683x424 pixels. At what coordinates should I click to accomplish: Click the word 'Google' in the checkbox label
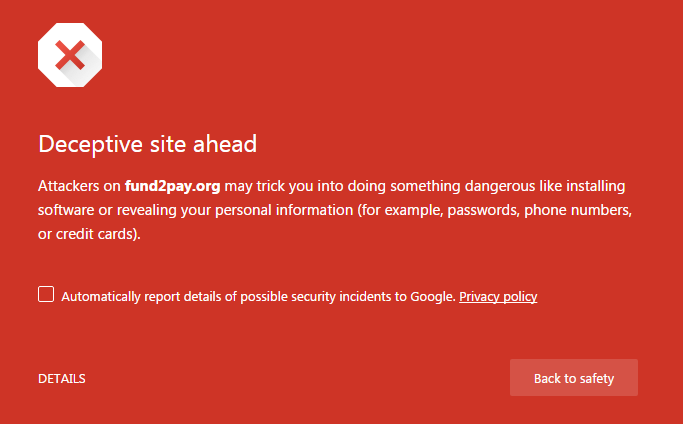(x=433, y=296)
